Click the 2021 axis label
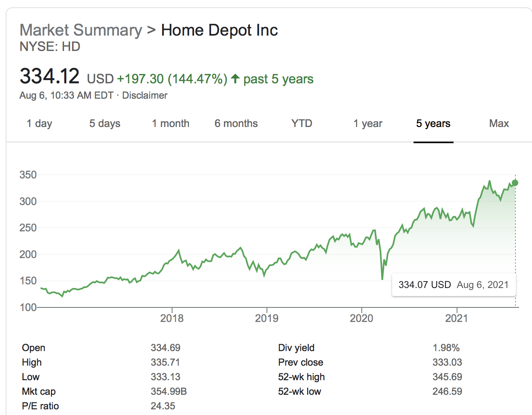The width and height of the screenshot is (532, 415). (456, 318)
